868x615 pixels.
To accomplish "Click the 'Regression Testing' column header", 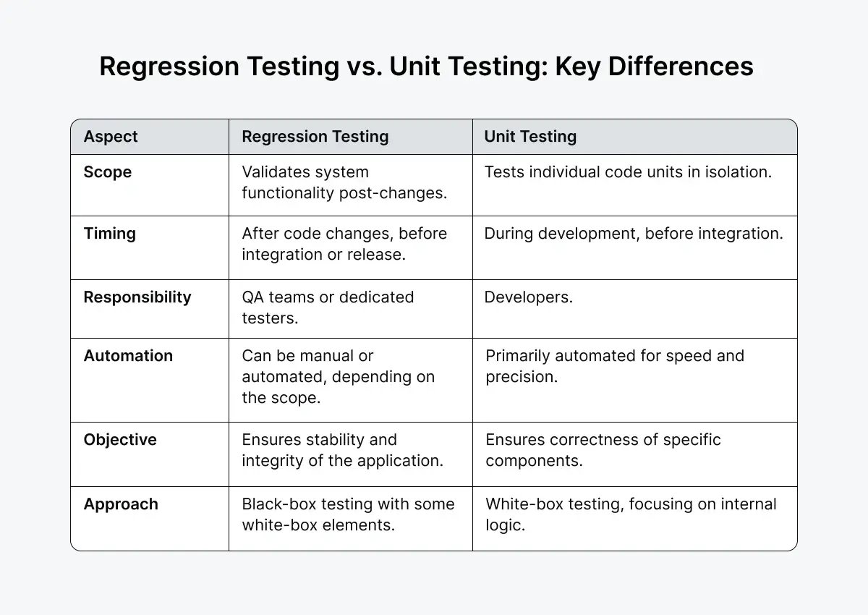I will (x=315, y=137).
